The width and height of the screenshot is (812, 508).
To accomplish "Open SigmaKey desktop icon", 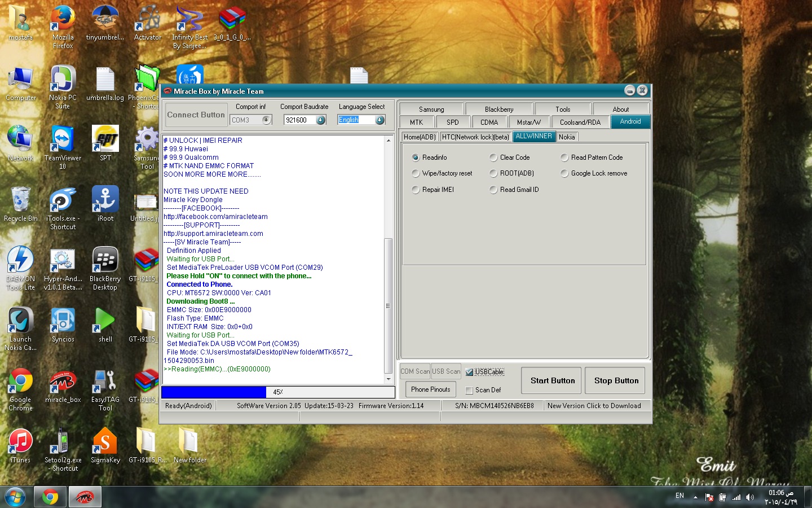I will tap(105, 446).
